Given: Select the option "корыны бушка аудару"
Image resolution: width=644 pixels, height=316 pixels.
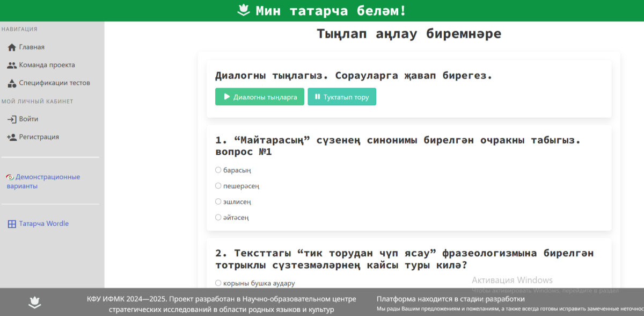Looking at the screenshot, I should click(218, 283).
